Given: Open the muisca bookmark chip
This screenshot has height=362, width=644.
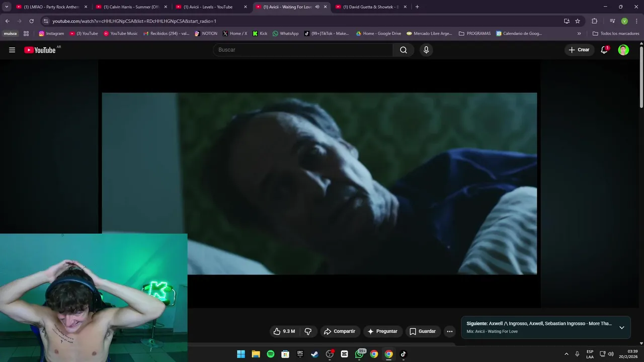Looking at the screenshot, I should coord(10,34).
